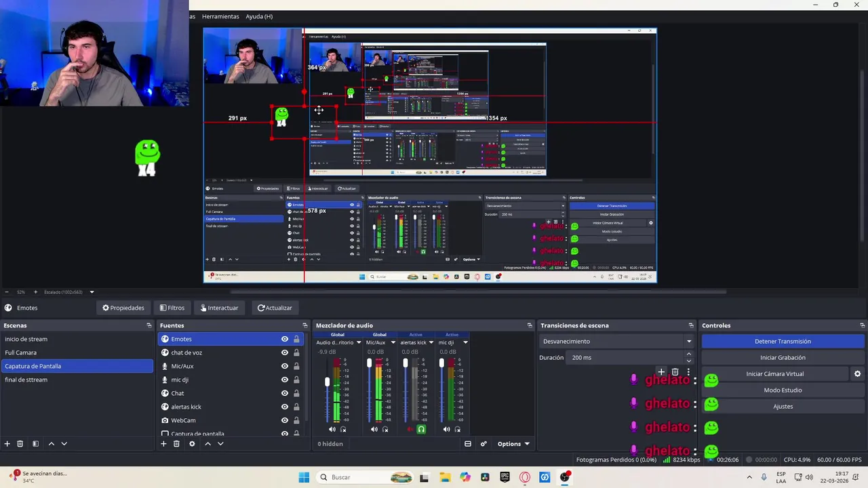Image resolution: width=868 pixels, height=488 pixels.
Task: Click Iniciar Cámara Virtual button
Action: pyautogui.click(x=775, y=373)
